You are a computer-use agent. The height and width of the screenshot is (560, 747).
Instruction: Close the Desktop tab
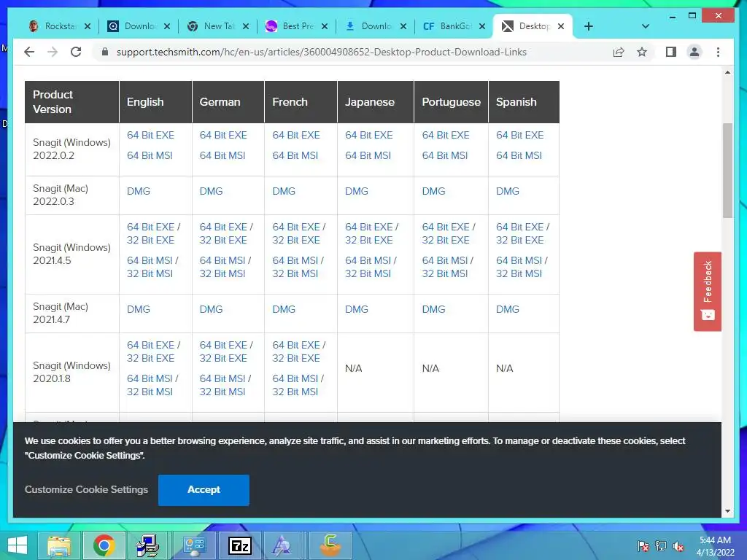point(561,26)
